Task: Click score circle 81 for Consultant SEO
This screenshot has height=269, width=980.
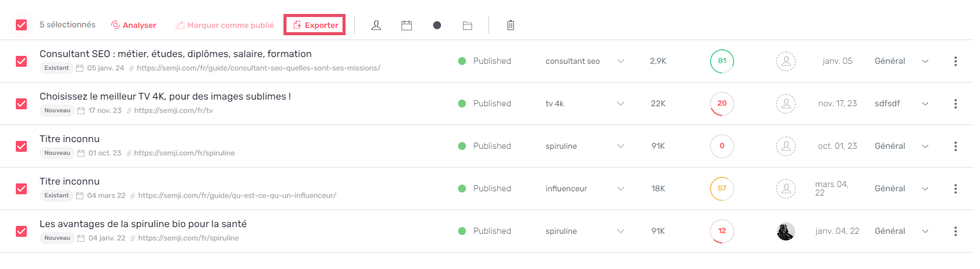Action: pyautogui.click(x=722, y=61)
